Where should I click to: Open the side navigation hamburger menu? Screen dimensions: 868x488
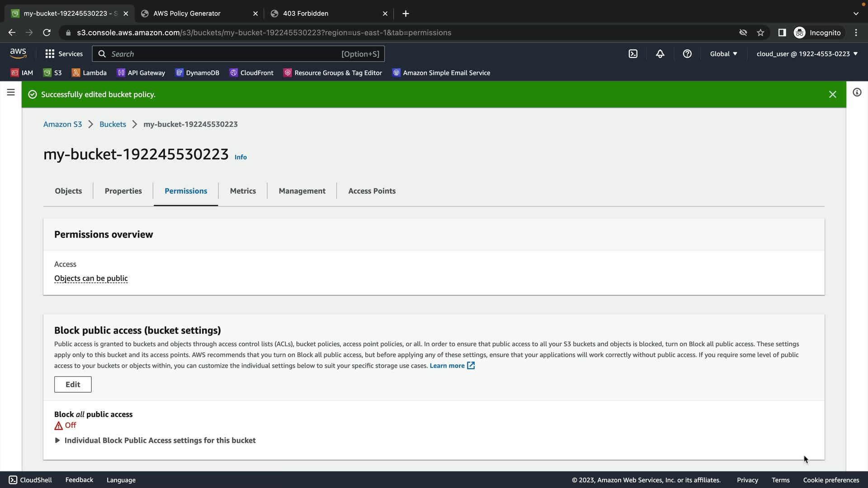11,93
